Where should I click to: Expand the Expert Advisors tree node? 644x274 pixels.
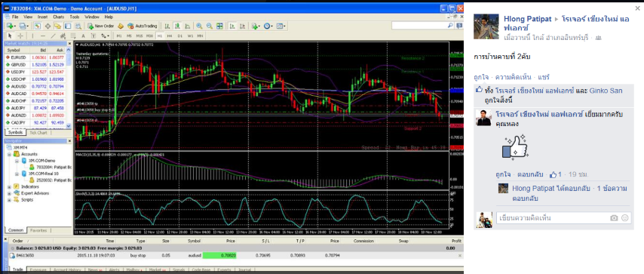coord(9,193)
